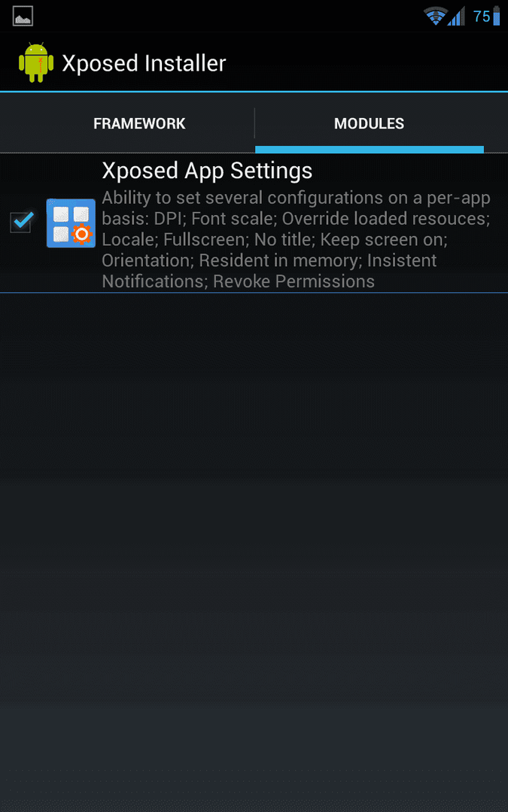Tap the green Android Xposed Installer logo
Image resolution: width=508 pixels, height=812 pixels.
point(36,62)
